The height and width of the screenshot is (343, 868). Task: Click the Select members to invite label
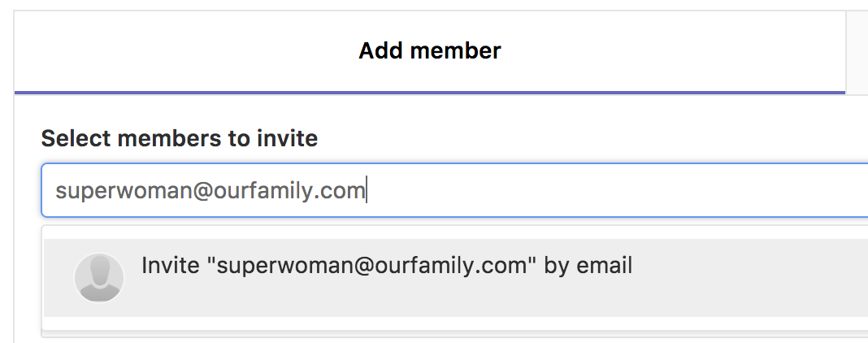(179, 138)
